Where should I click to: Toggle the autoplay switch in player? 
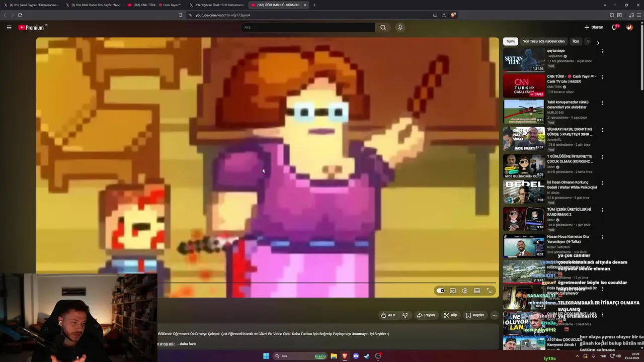(x=441, y=291)
